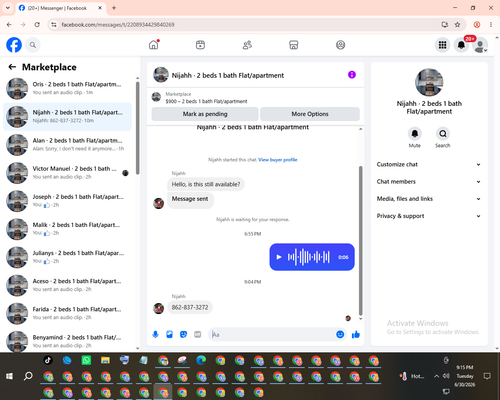Click the voice clip microphone icon

coord(155,334)
